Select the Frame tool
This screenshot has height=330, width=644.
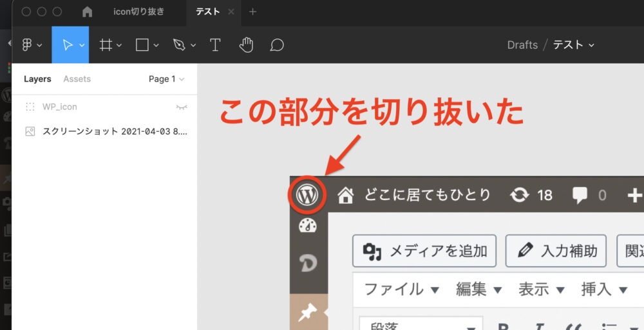[x=106, y=45]
